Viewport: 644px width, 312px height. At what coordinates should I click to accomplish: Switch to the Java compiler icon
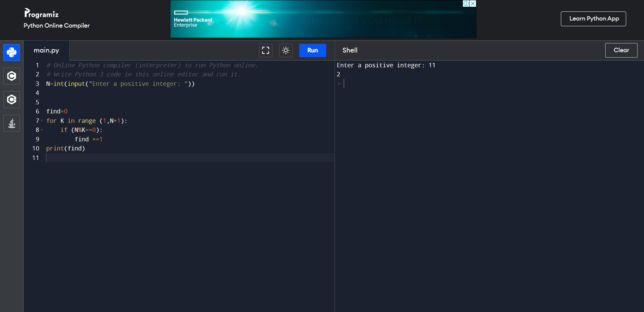11,123
